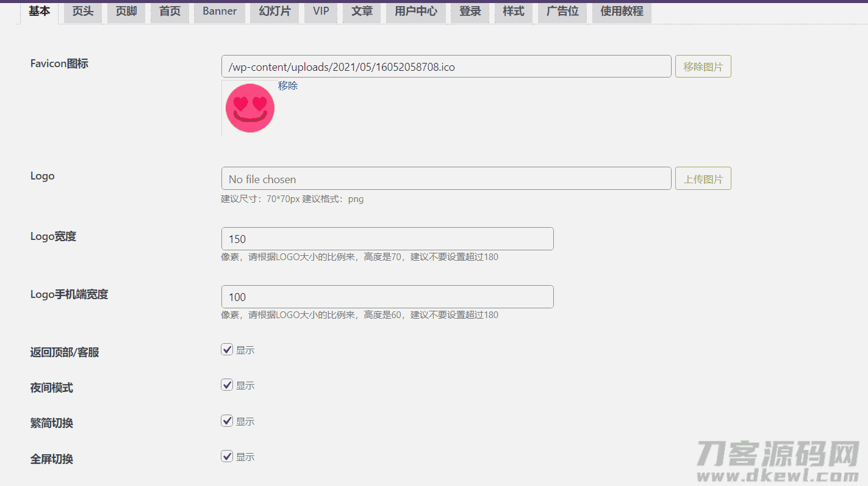
Task: Select the 登录 tab
Action: [x=470, y=10]
